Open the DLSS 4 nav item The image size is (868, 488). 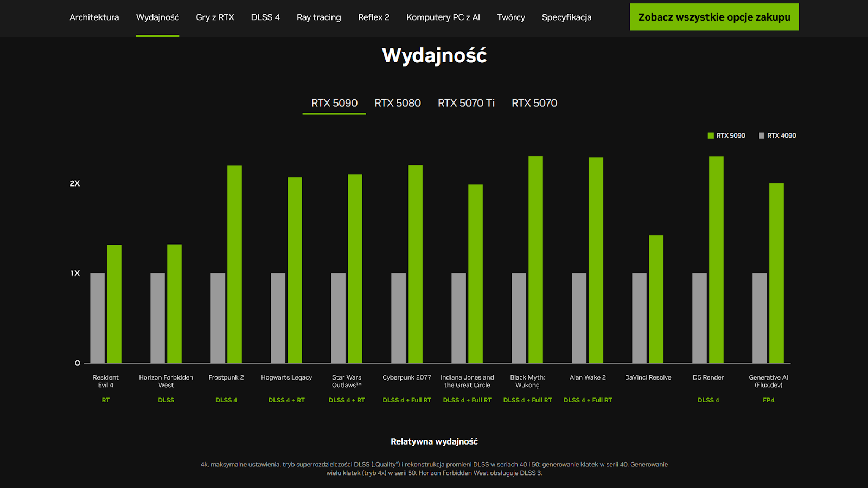pos(265,17)
